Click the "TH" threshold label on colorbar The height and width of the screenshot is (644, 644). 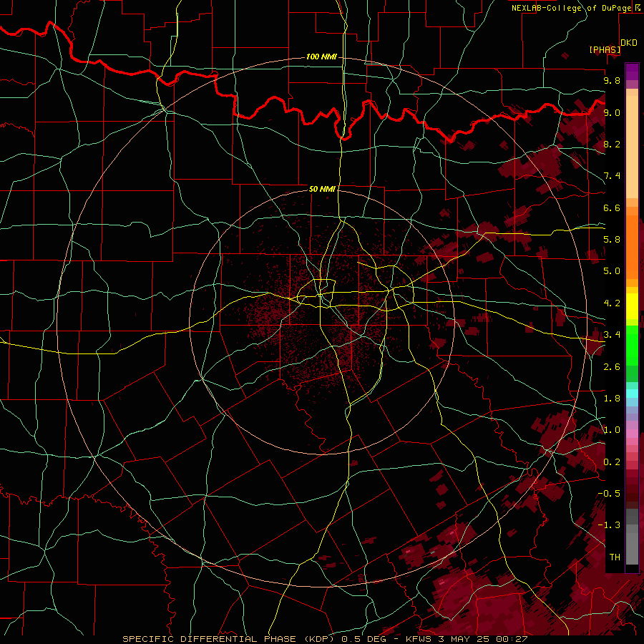coord(615,557)
